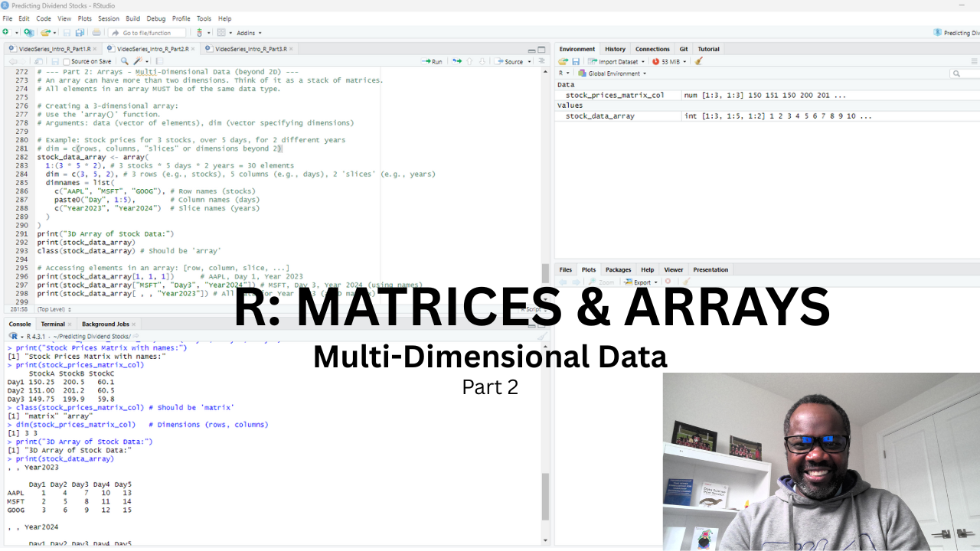Switch to the History tab
980x551 pixels.
tap(615, 48)
